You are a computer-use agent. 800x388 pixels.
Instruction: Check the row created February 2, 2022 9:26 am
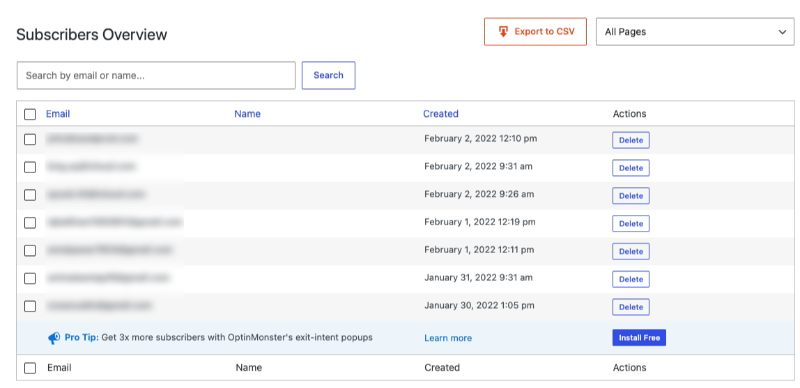30,195
